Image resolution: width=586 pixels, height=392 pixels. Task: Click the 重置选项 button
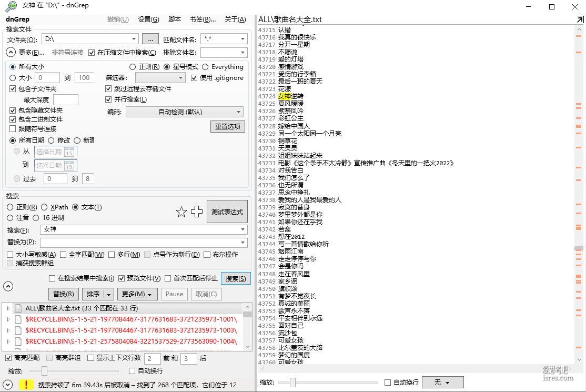click(x=228, y=127)
